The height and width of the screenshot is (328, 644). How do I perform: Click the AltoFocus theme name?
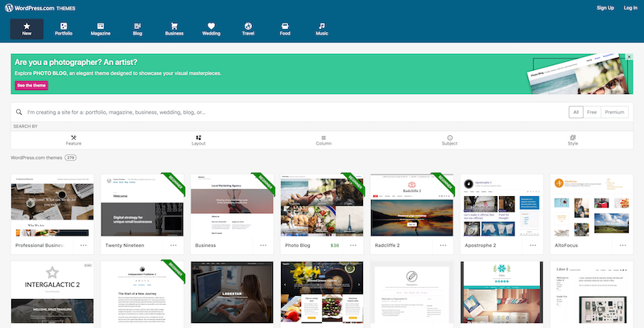567,245
